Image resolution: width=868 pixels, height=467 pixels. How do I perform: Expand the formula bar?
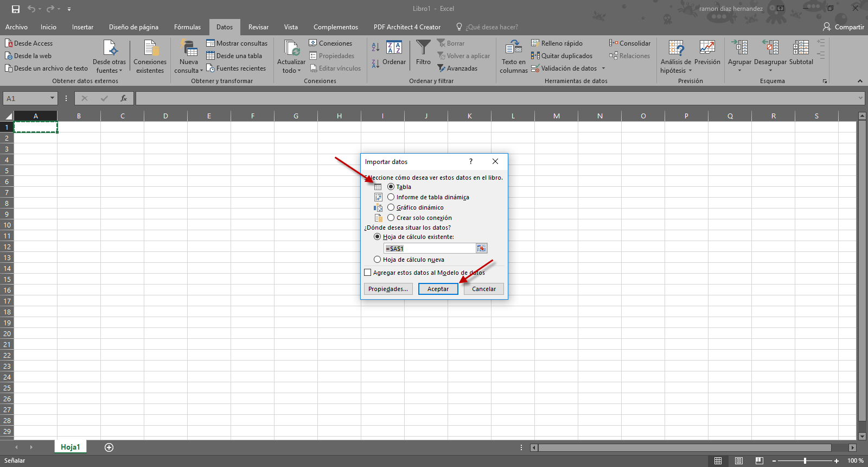pos(860,98)
